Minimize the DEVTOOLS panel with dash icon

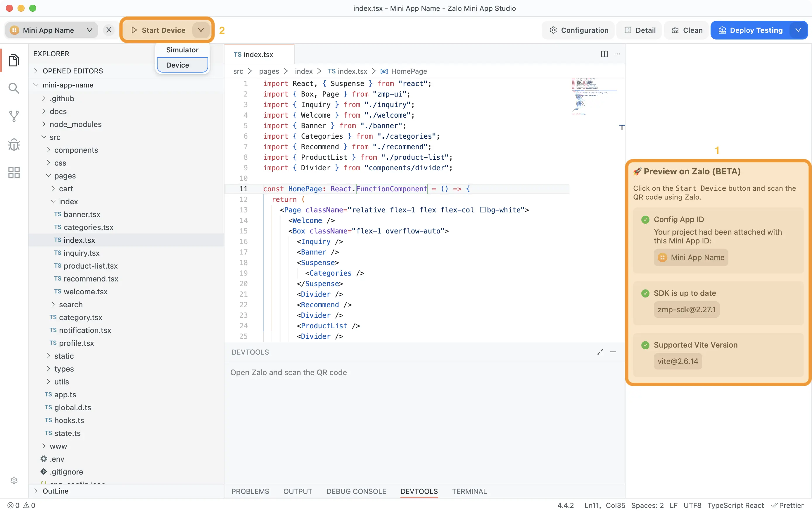pos(613,352)
